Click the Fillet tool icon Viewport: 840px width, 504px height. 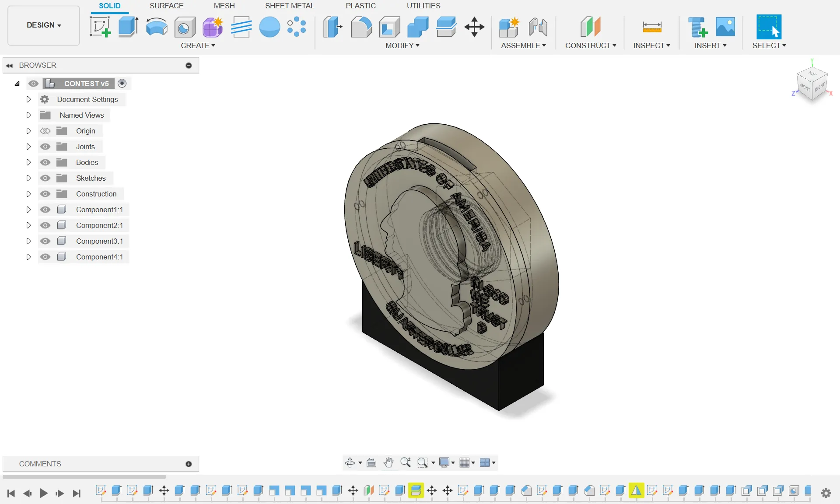(x=361, y=27)
